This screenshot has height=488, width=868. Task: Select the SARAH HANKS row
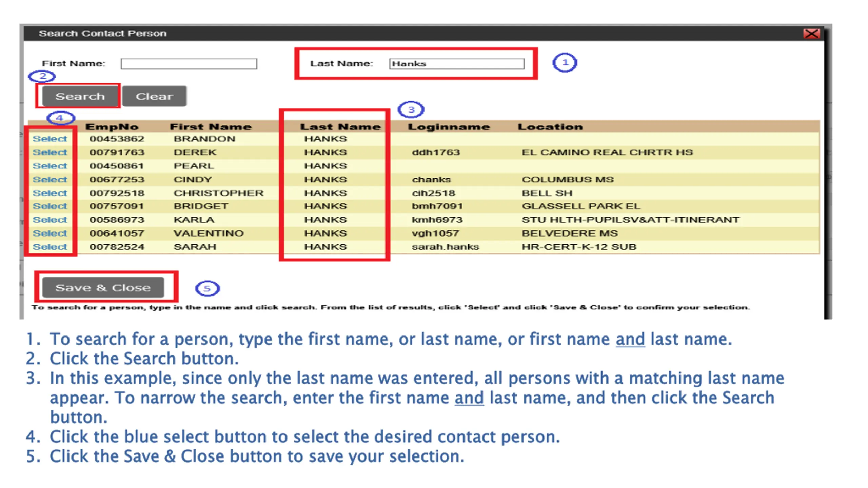pos(50,247)
